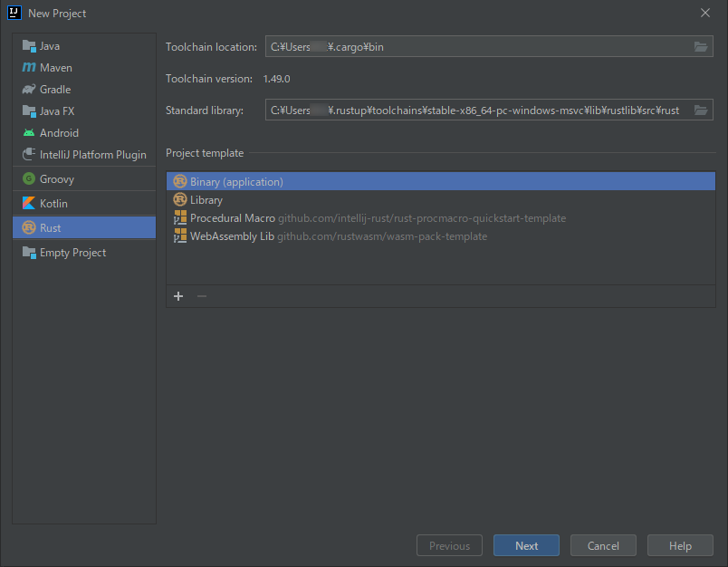Select Binary (application) template

pos(441,181)
